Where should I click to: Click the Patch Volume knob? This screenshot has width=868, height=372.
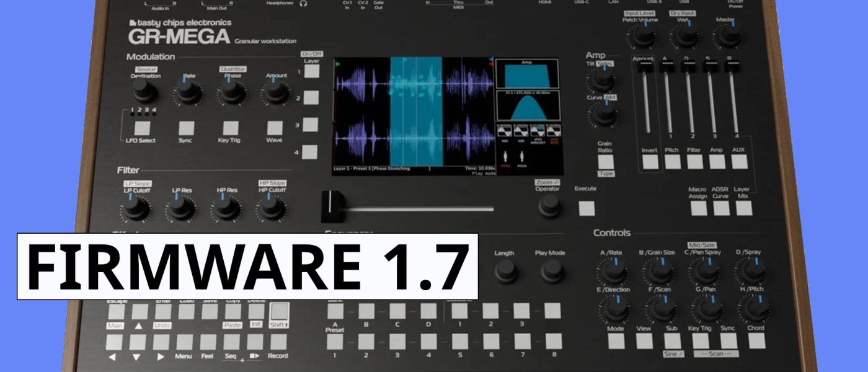(x=643, y=38)
